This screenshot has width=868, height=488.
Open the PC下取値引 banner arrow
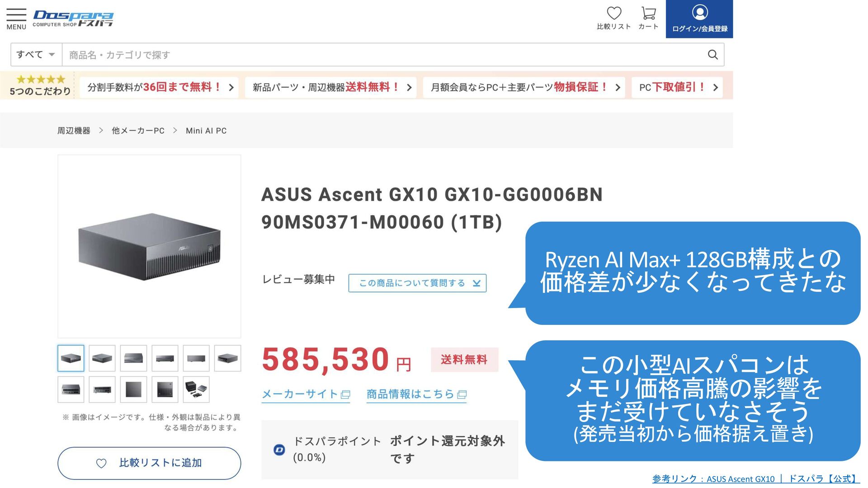coord(715,87)
